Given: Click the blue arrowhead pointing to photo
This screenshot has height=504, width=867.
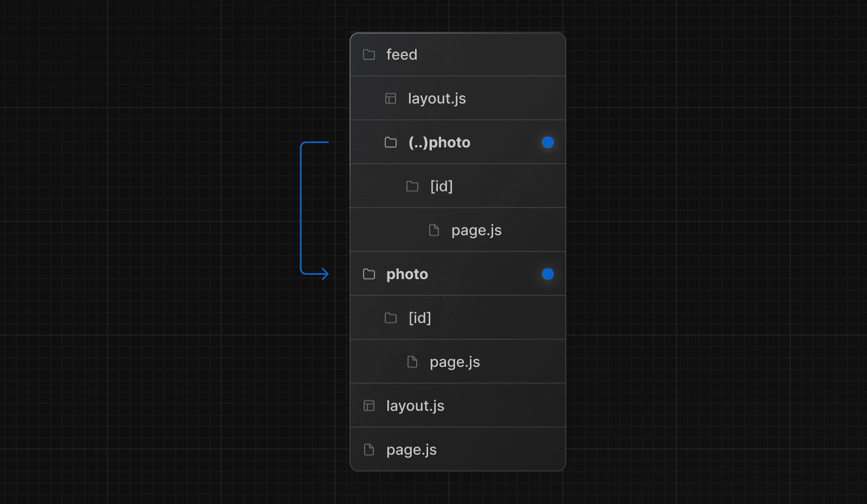Looking at the screenshot, I should [325, 274].
